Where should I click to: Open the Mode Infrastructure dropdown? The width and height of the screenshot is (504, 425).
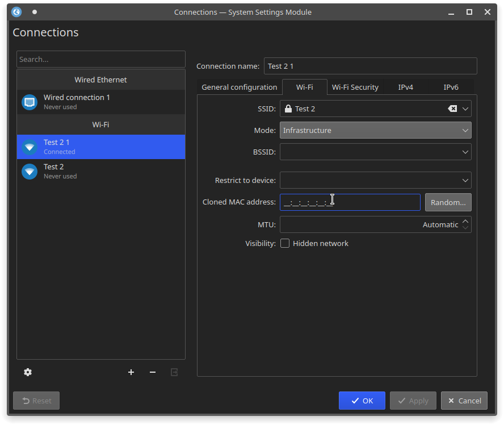[375, 130]
